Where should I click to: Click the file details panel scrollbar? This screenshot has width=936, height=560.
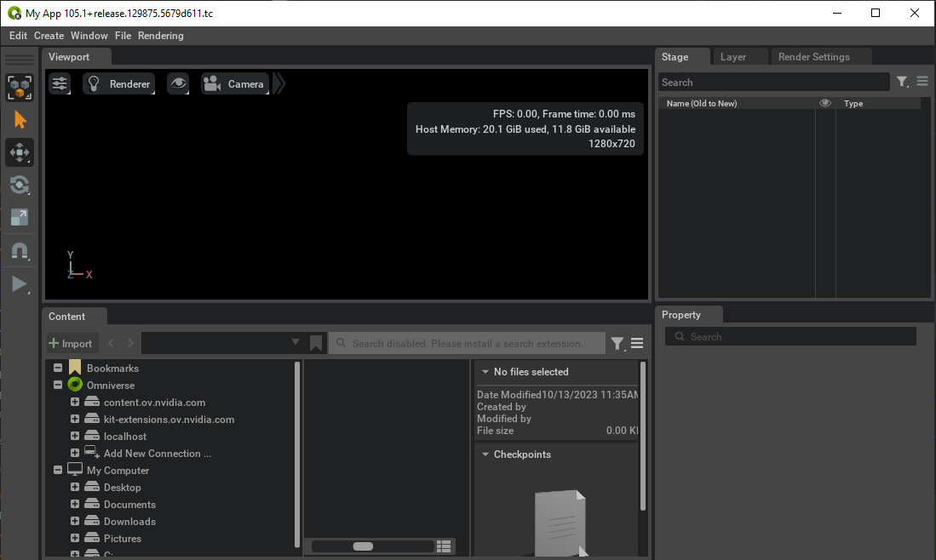coord(643,436)
